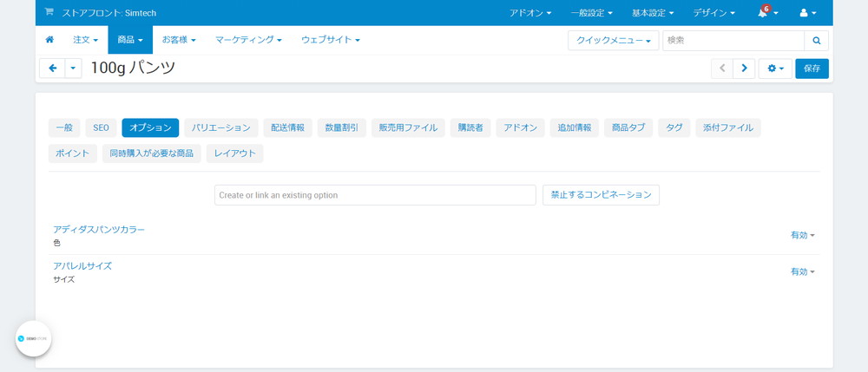Open the user account icon menu
Screen dimensions: 868x372
click(x=807, y=13)
